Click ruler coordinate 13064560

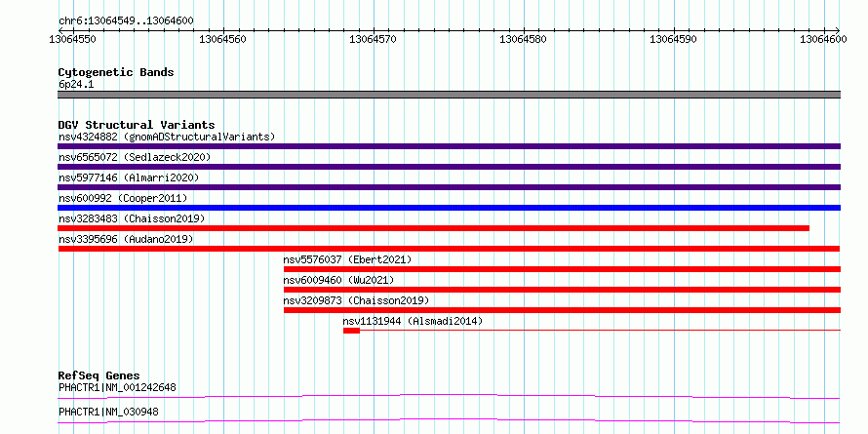[x=222, y=39]
